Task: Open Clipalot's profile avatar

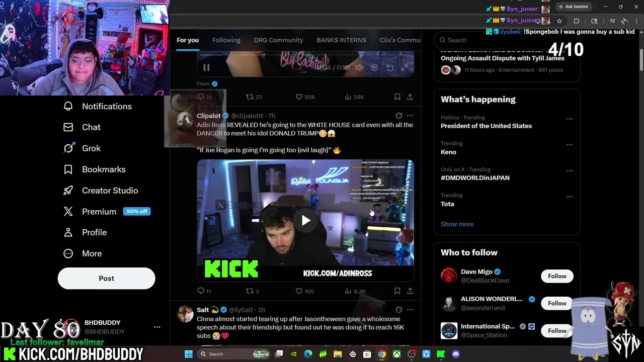Action: click(185, 119)
